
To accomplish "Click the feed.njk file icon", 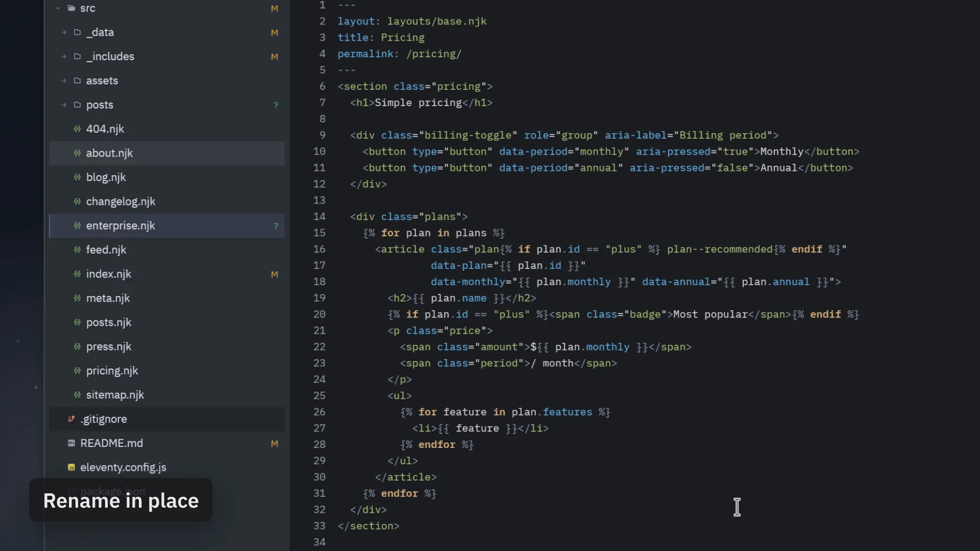I will click(77, 249).
